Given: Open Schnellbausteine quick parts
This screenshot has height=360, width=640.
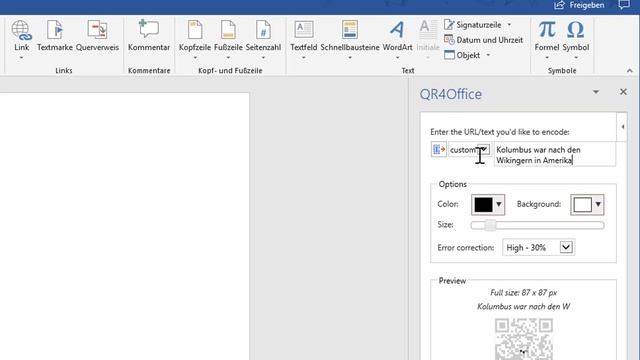Looking at the screenshot, I should pos(350,40).
